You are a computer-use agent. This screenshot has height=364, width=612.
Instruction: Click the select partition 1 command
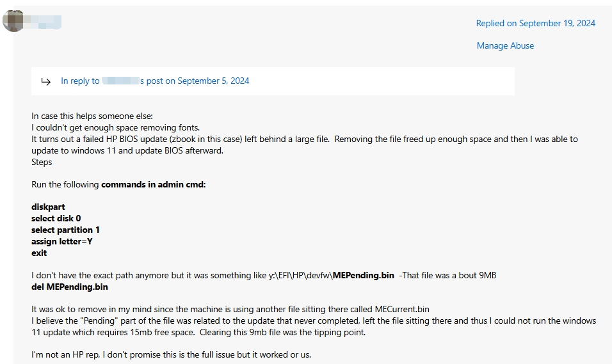[x=65, y=230]
